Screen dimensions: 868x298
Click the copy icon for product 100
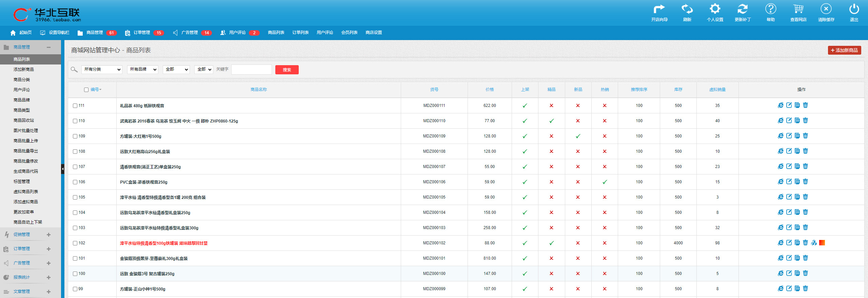pos(797,273)
